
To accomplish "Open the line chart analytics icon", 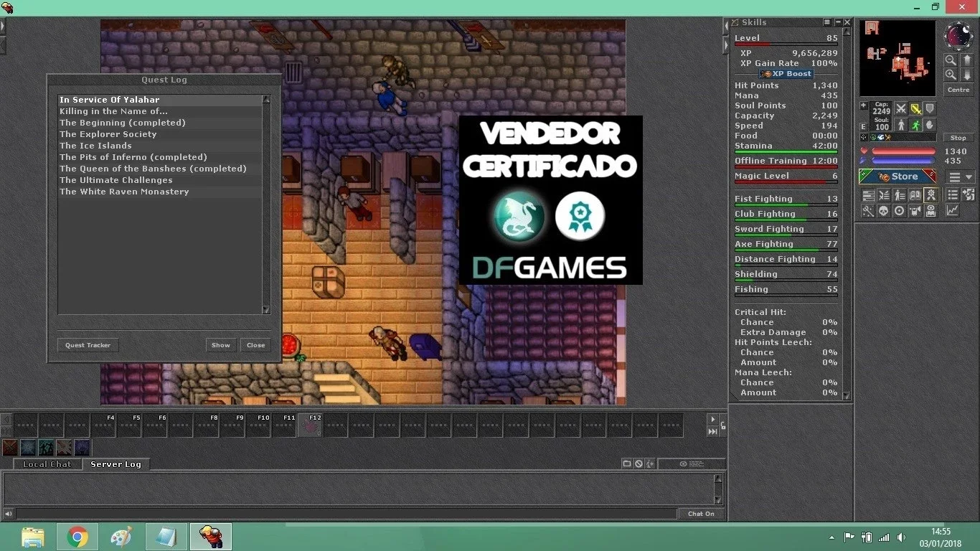I will [953, 210].
